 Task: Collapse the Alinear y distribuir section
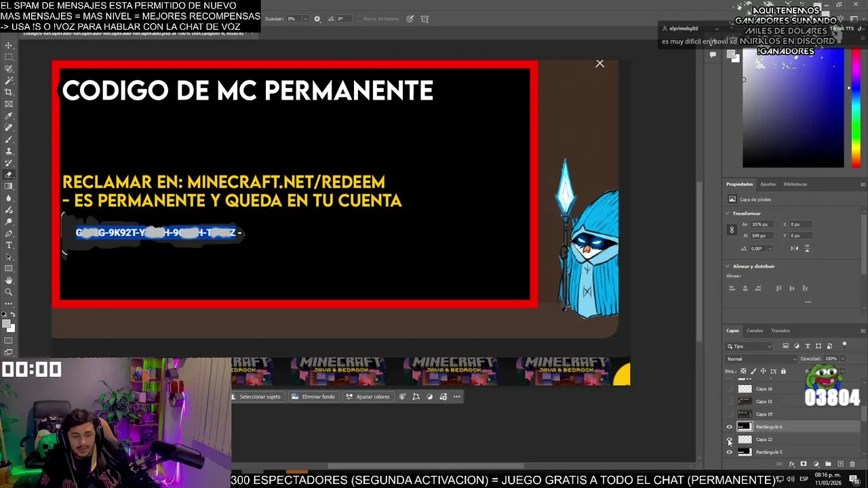pyautogui.click(x=728, y=266)
